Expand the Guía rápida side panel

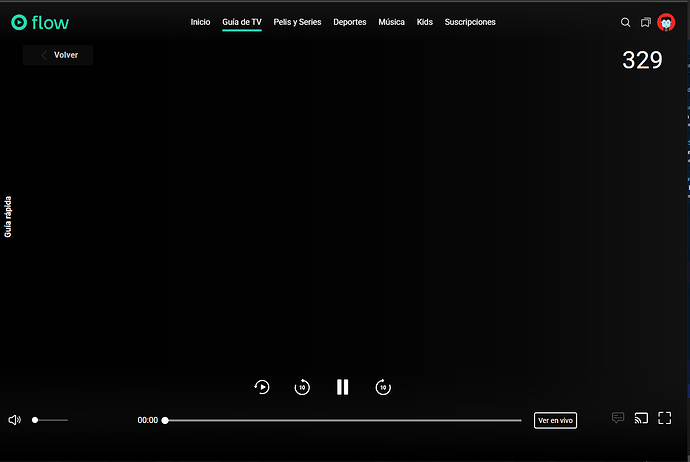[9, 215]
